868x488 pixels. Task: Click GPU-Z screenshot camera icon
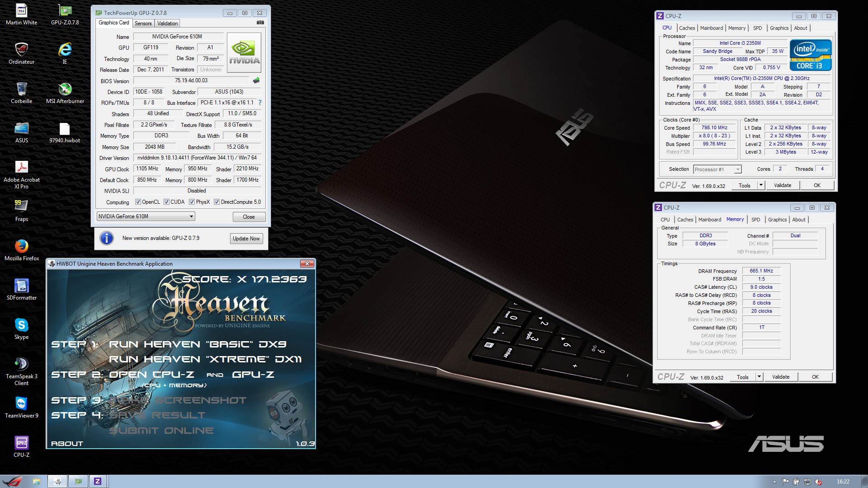pos(260,23)
